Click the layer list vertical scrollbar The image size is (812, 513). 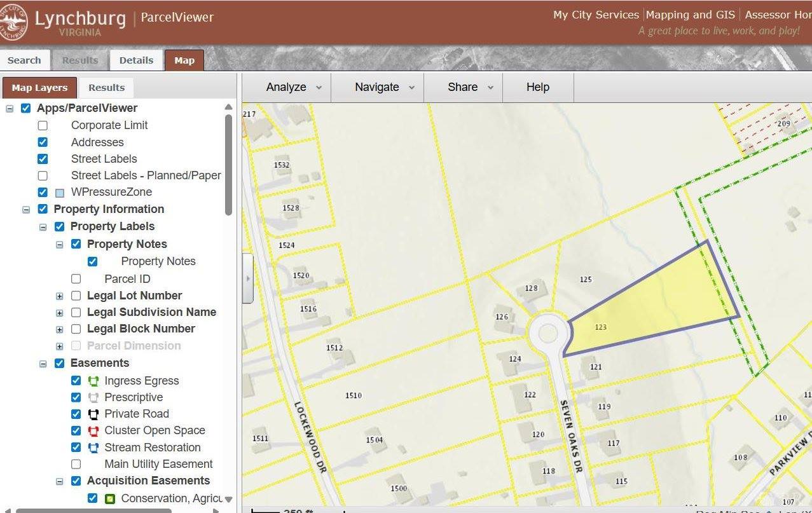[x=228, y=165]
